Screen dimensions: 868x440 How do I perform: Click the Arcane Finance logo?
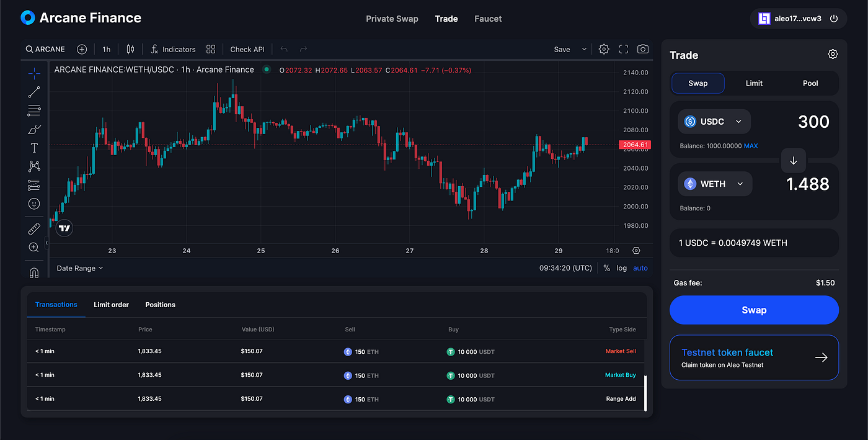click(81, 18)
